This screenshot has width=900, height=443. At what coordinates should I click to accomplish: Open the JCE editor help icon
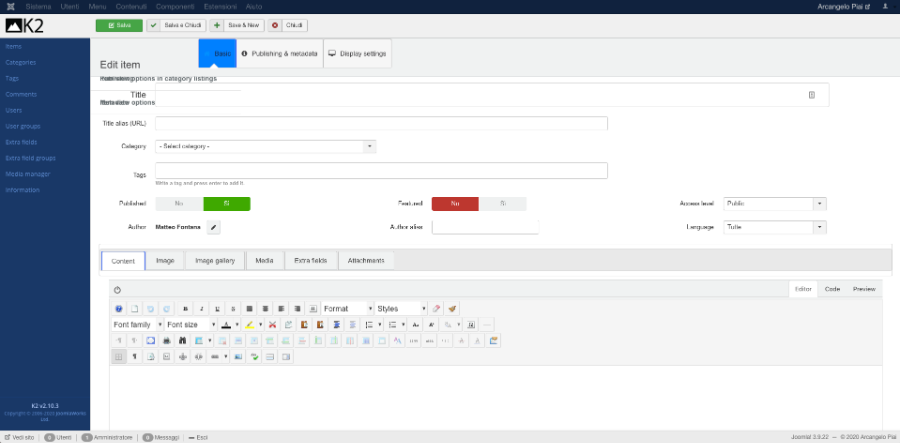point(118,308)
